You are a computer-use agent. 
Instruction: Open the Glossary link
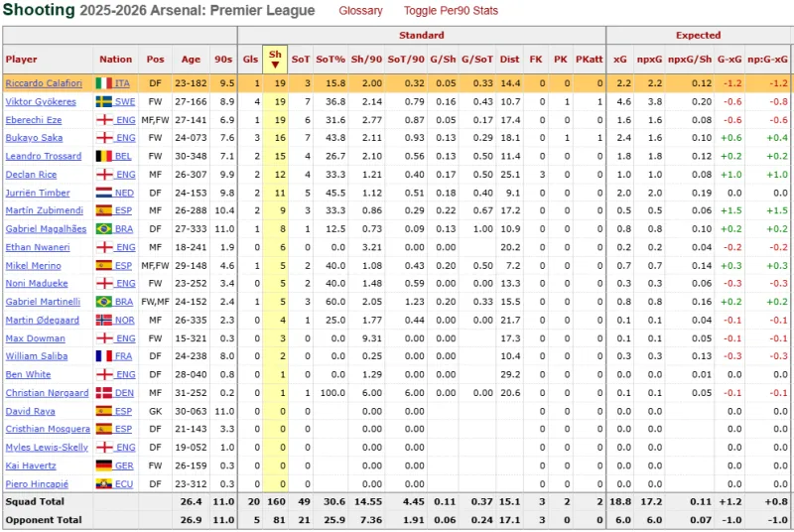click(360, 11)
